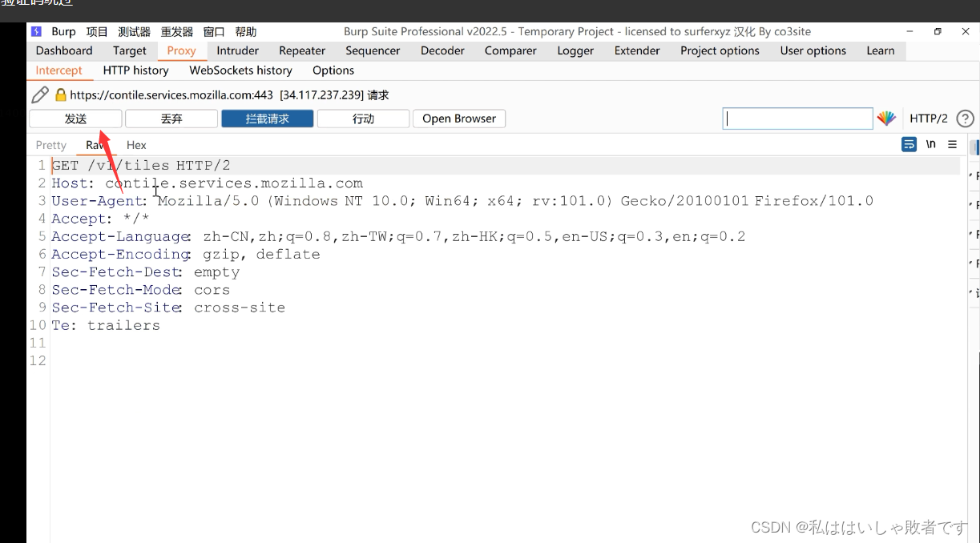
Task: Select the Proxy tab
Action: (x=182, y=50)
